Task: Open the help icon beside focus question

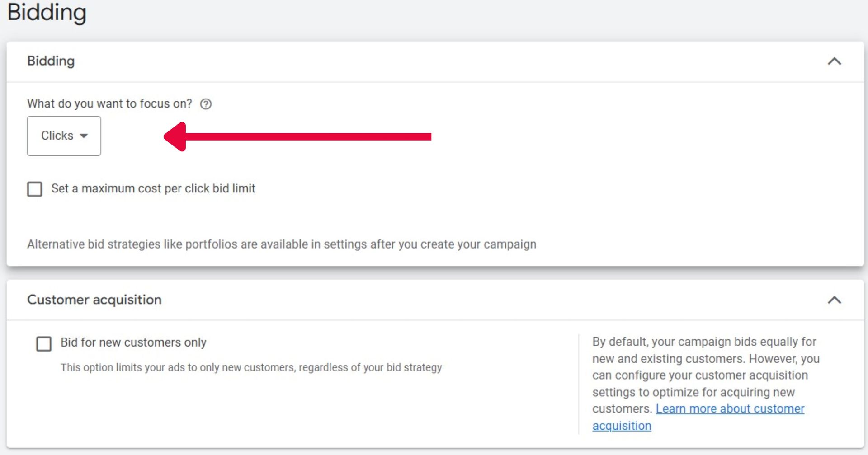Action: coord(206,104)
